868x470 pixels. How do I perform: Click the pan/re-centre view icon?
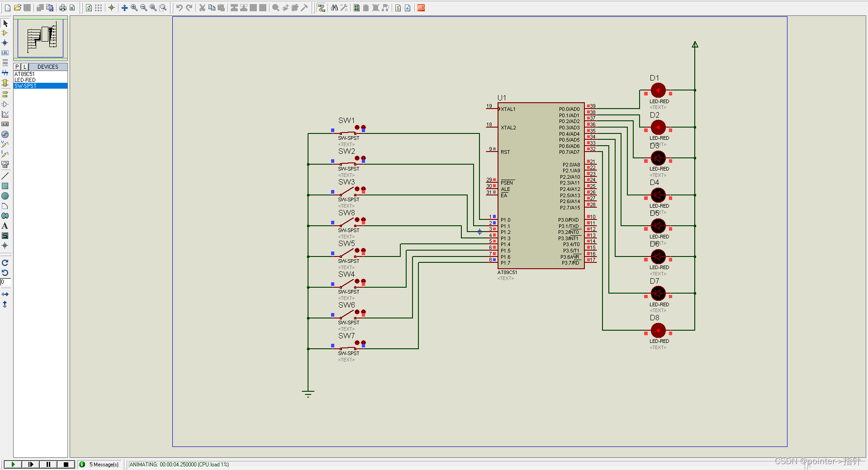(x=124, y=8)
